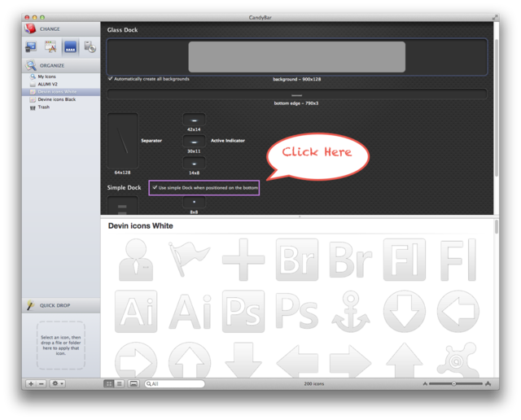Image resolution: width=521 pixels, height=420 pixels.
Task: Click the small icon size button
Action: (425, 384)
